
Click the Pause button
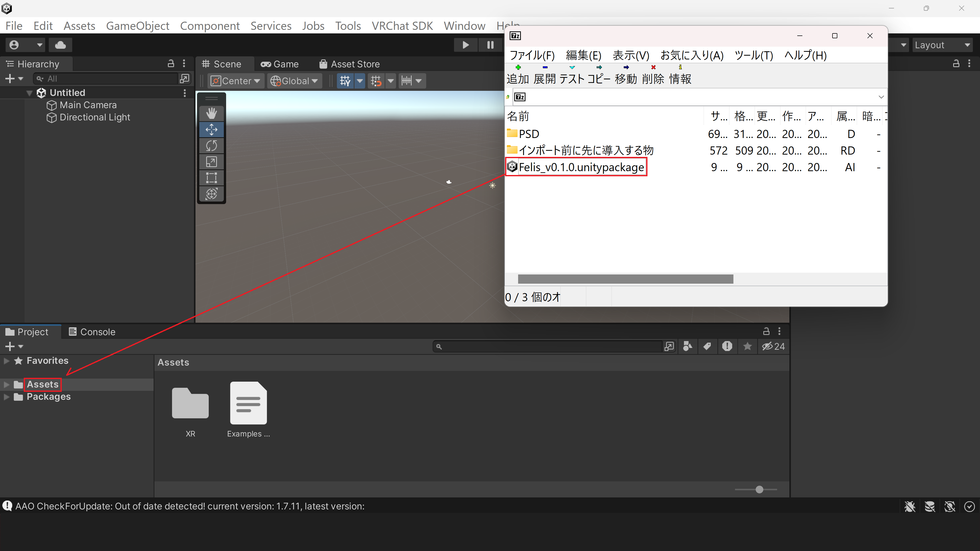click(x=490, y=45)
